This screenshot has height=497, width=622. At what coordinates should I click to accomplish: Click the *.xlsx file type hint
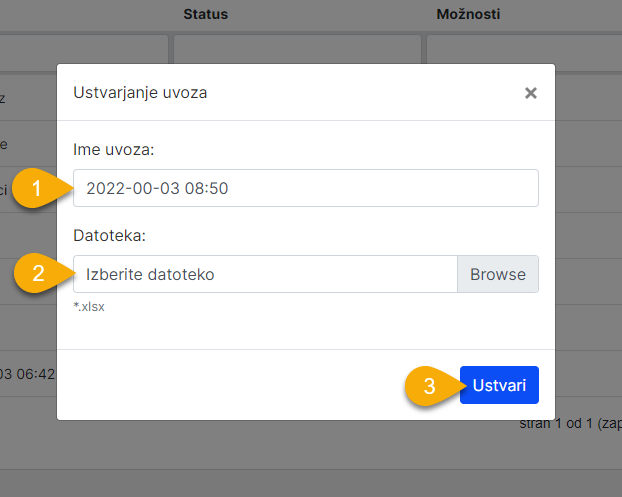(x=89, y=307)
